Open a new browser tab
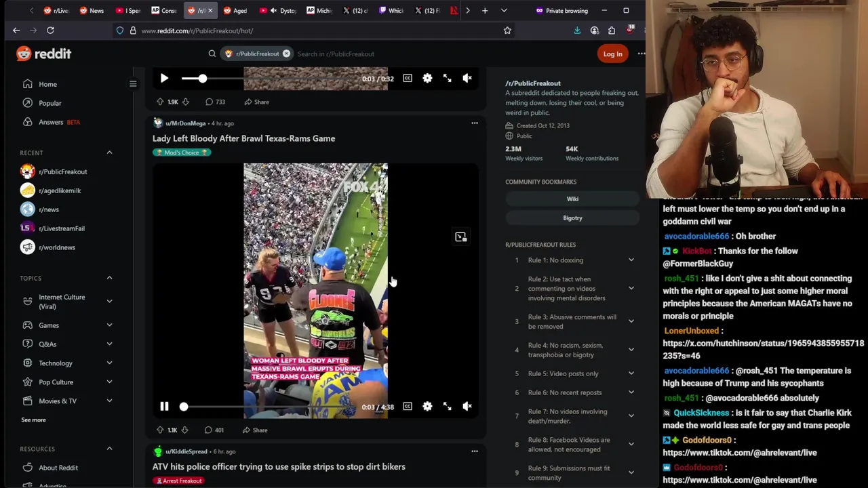This screenshot has width=868, height=488. tap(485, 10)
